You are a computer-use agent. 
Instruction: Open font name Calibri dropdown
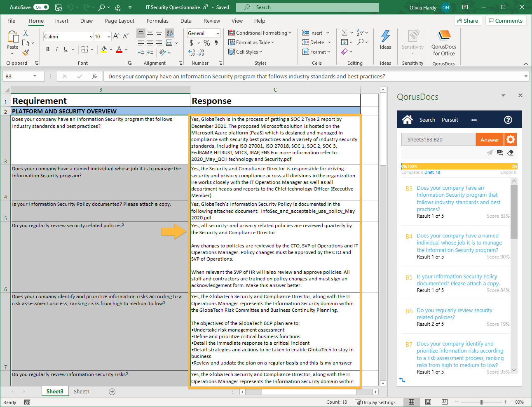click(x=91, y=37)
